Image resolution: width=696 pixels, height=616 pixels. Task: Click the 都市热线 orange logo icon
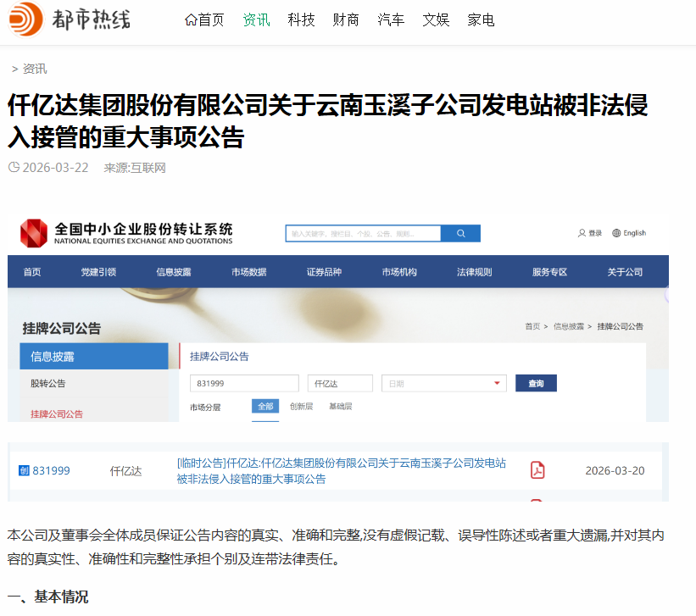coord(25,19)
